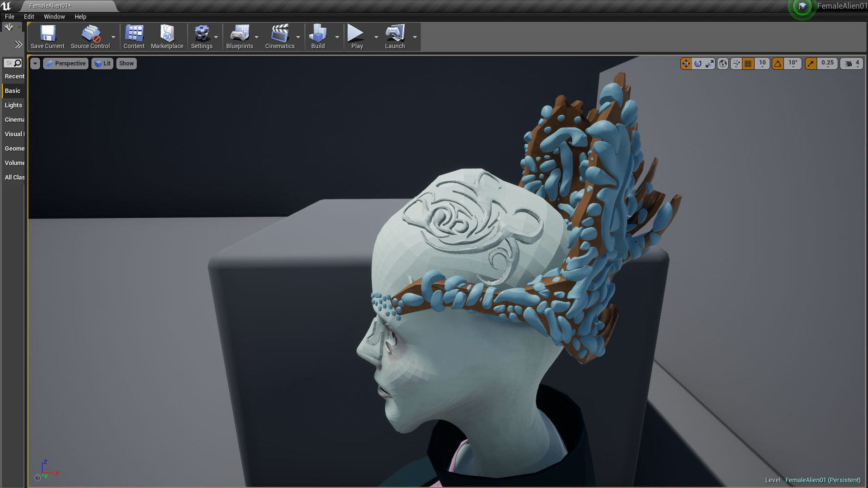Open Cinematics dropdown arrow
This screenshot has width=868, height=488.
point(298,37)
